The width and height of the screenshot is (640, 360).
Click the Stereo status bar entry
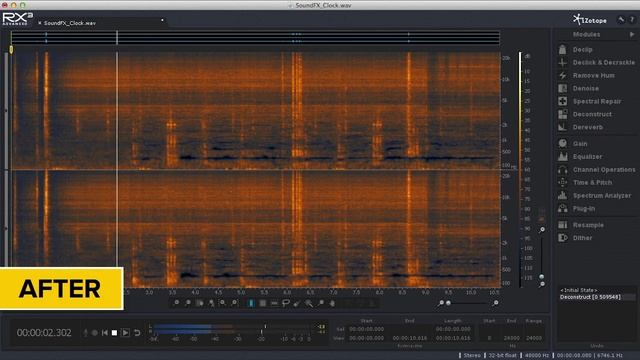point(472,356)
